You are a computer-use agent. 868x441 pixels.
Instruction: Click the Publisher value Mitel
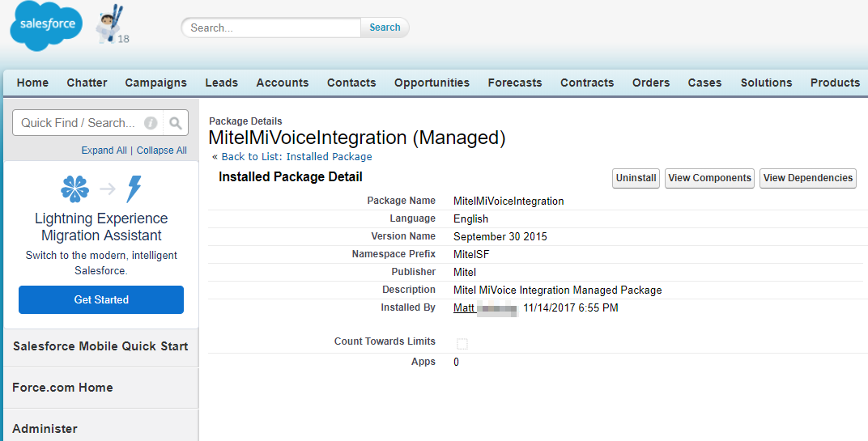[465, 272]
